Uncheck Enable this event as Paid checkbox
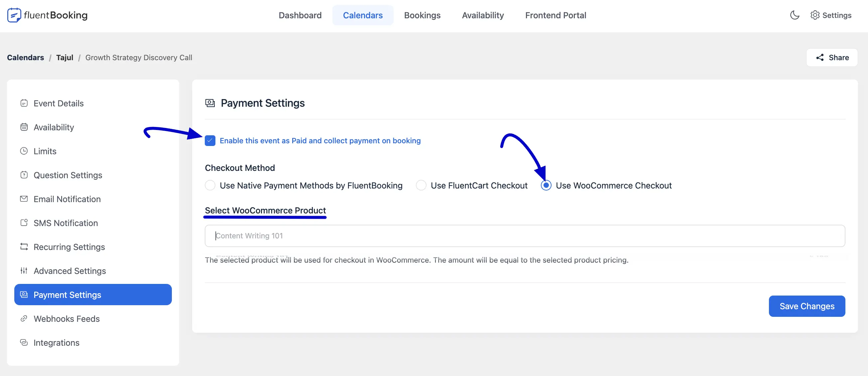The image size is (868, 376). click(x=210, y=141)
